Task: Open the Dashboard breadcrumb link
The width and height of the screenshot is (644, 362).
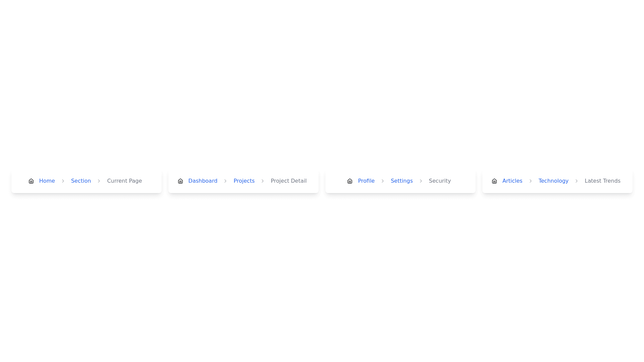Action: click(203, 181)
